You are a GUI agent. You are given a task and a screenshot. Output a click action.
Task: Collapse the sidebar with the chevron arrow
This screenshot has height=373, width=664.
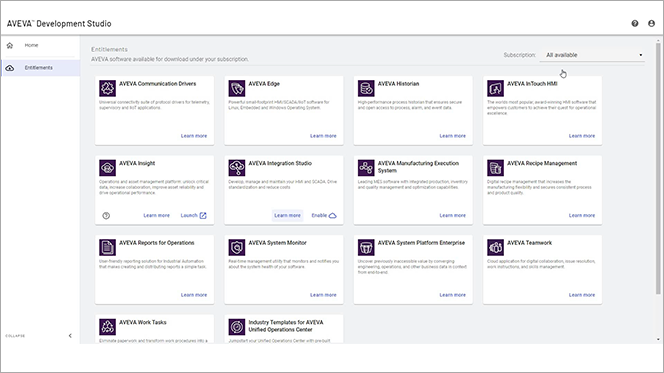tap(70, 336)
